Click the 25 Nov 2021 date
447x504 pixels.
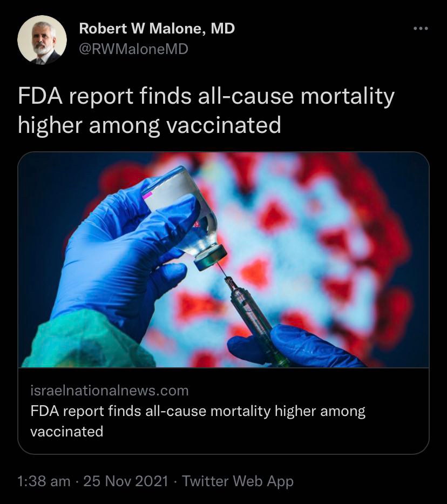click(x=126, y=481)
